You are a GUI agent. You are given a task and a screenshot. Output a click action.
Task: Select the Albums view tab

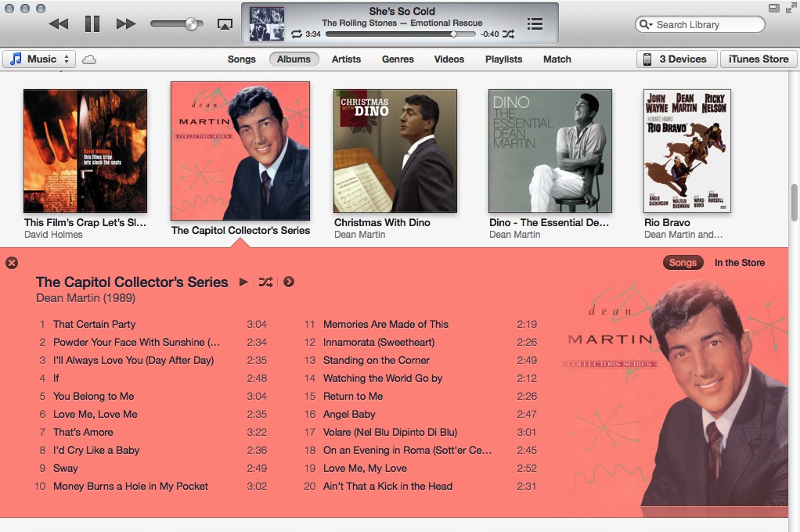[x=294, y=59]
